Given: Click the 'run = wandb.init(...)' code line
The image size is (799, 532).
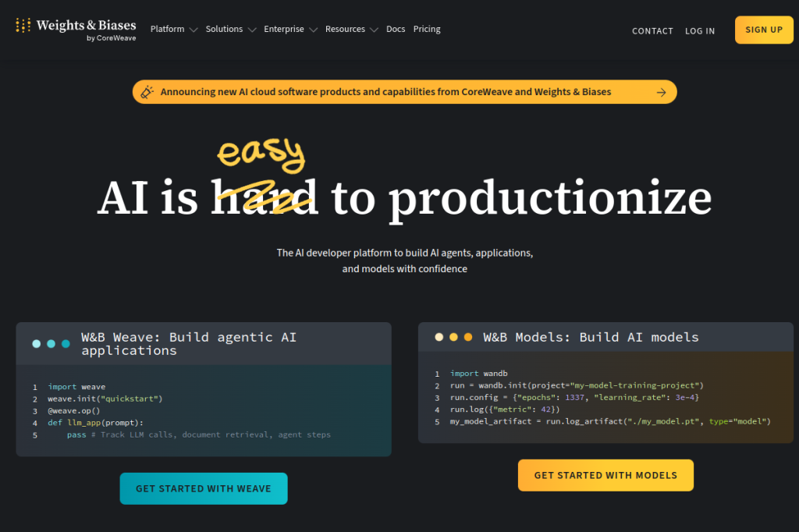Looking at the screenshot, I should point(577,385).
